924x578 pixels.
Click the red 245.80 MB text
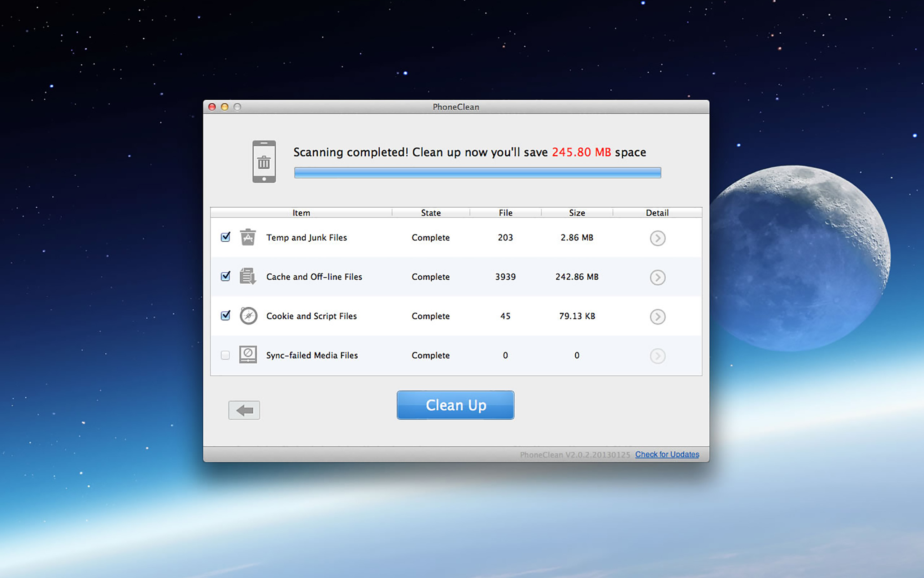click(x=581, y=152)
